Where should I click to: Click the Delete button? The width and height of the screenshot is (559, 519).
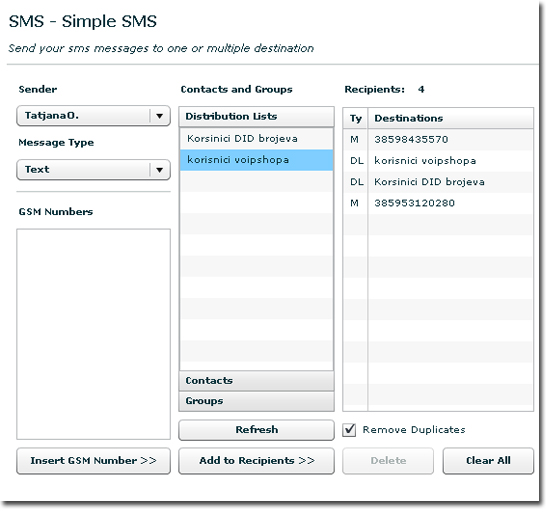point(388,461)
